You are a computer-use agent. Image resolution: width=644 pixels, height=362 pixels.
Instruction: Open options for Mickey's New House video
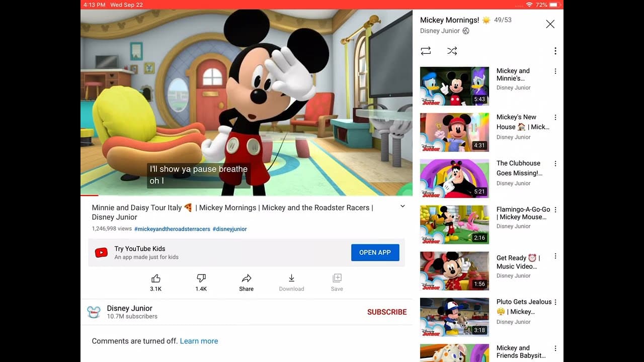pyautogui.click(x=555, y=118)
